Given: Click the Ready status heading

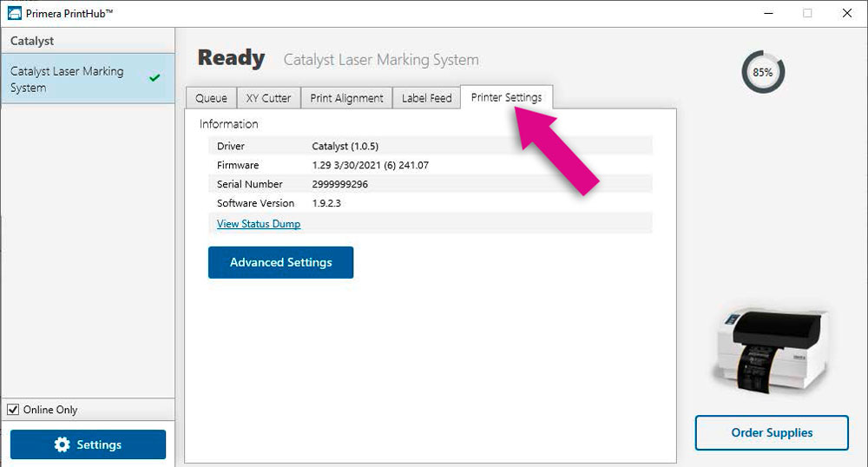Looking at the screenshot, I should [232, 57].
